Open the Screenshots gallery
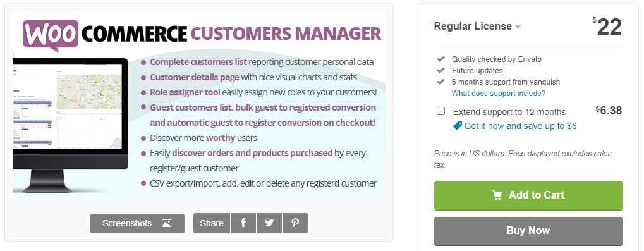This screenshot has height=251, width=644. pyautogui.click(x=137, y=223)
